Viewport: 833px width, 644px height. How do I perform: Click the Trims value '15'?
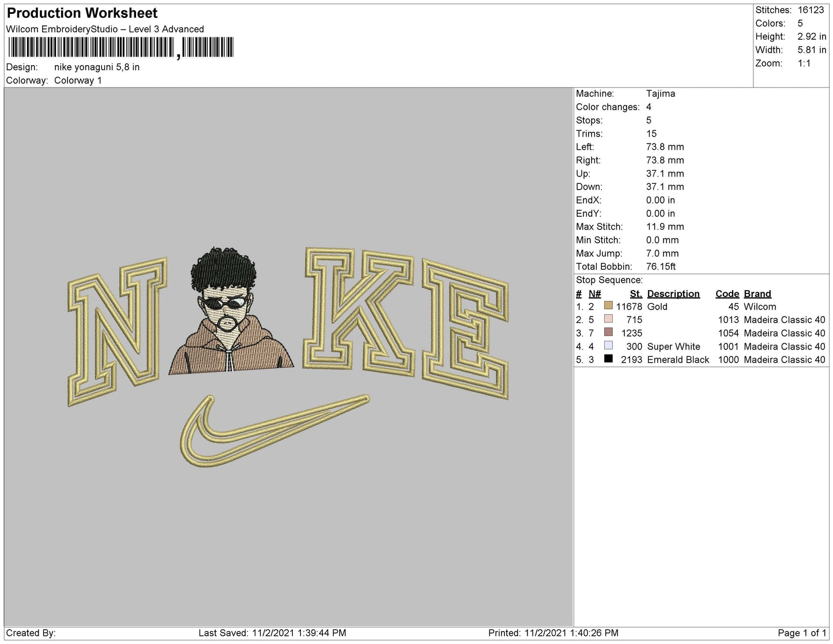[651, 133]
